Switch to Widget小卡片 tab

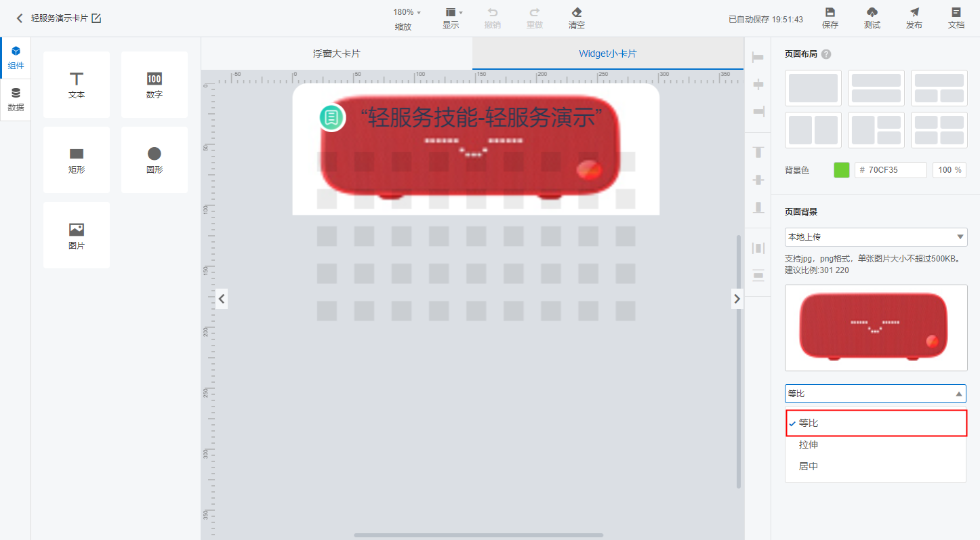(608, 54)
